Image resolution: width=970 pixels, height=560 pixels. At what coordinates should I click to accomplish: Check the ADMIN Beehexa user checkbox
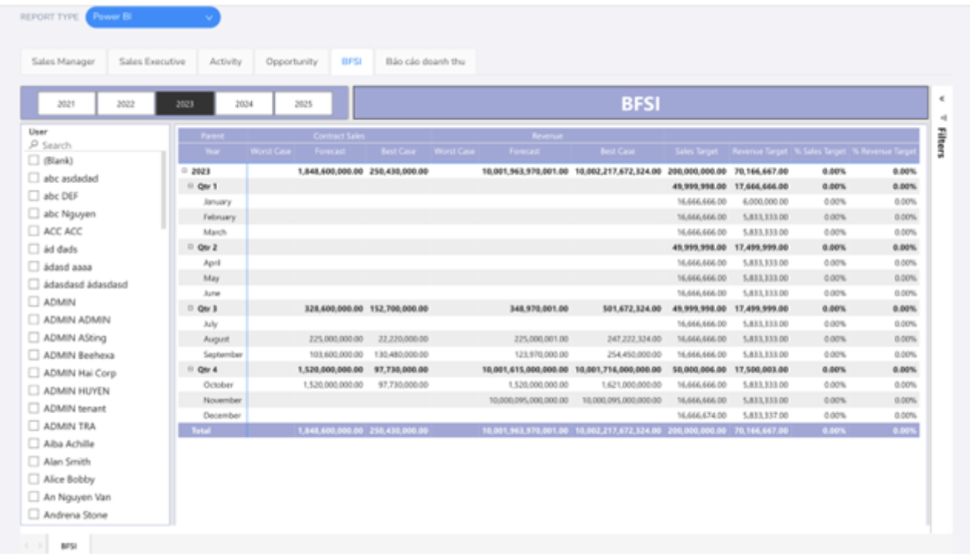point(33,355)
